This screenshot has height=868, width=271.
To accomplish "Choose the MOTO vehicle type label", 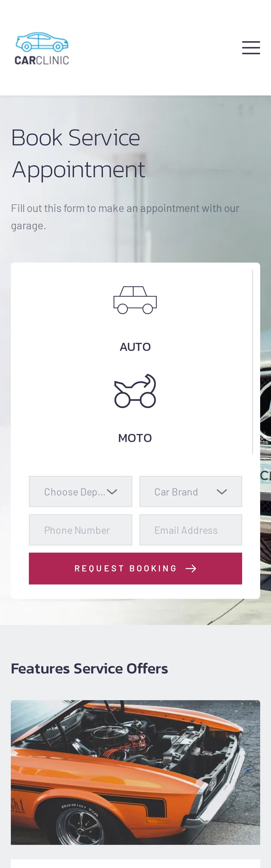I will pyautogui.click(x=135, y=438).
